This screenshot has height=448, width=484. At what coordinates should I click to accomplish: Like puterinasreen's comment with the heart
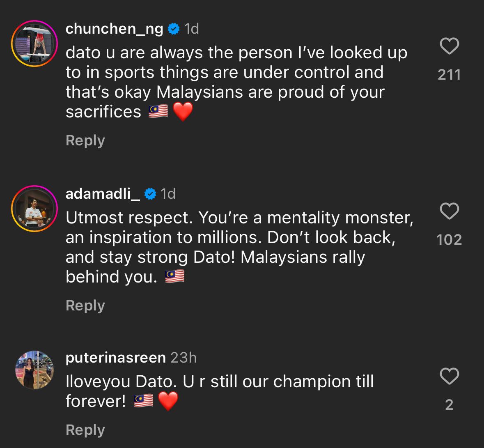449,376
